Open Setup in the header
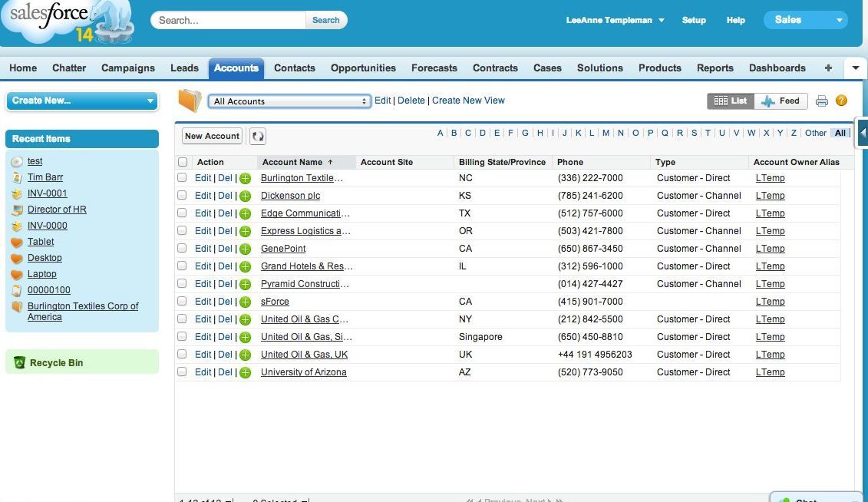The image size is (868, 502). (x=694, y=20)
